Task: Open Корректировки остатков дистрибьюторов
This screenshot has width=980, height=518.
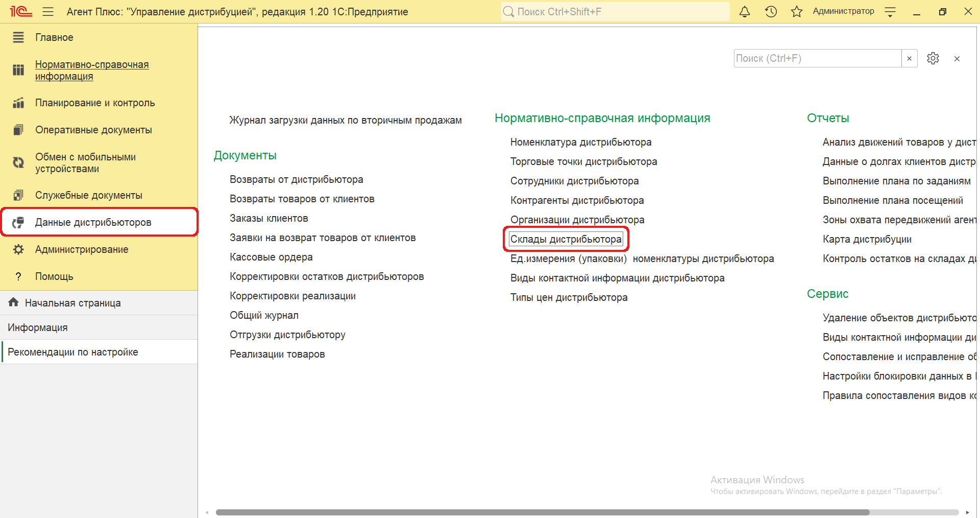Action: [x=327, y=276]
